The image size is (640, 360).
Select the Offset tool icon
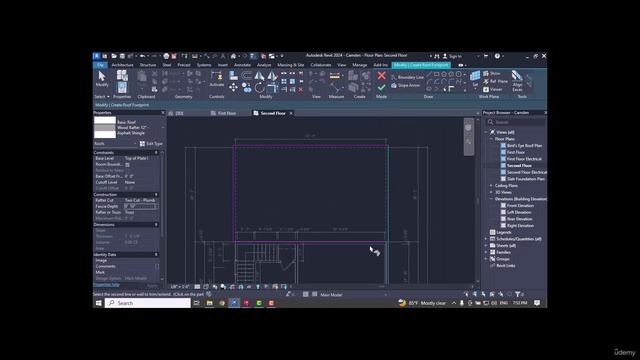[247, 76]
